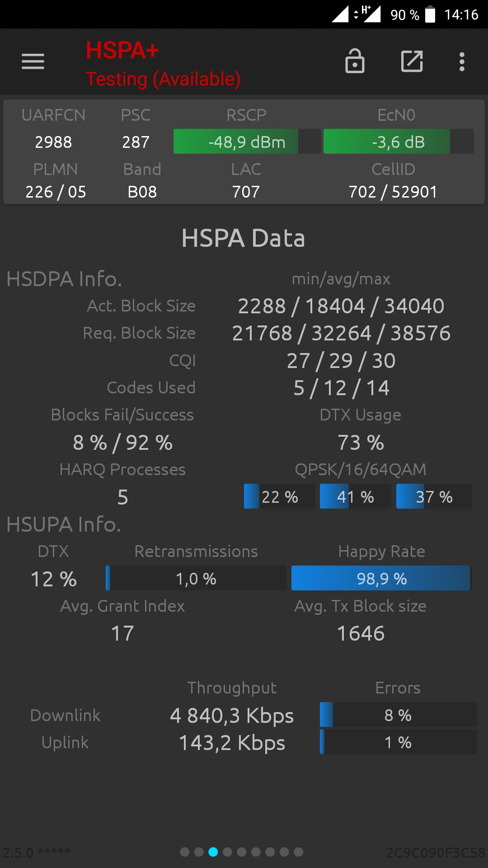Switch to the fourth page dot
The image size is (488, 868).
click(227, 852)
